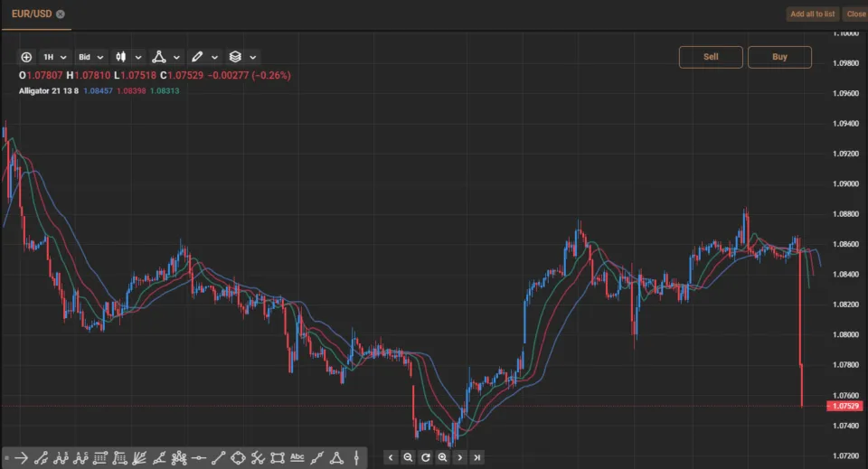Select the simple diagonal line segment tool

[x=218, y=458]
